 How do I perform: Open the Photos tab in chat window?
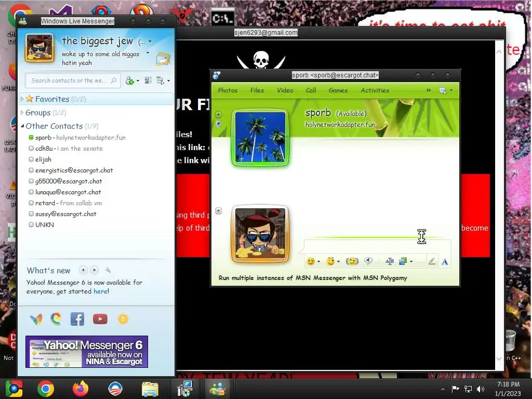(x=228, y=90)
